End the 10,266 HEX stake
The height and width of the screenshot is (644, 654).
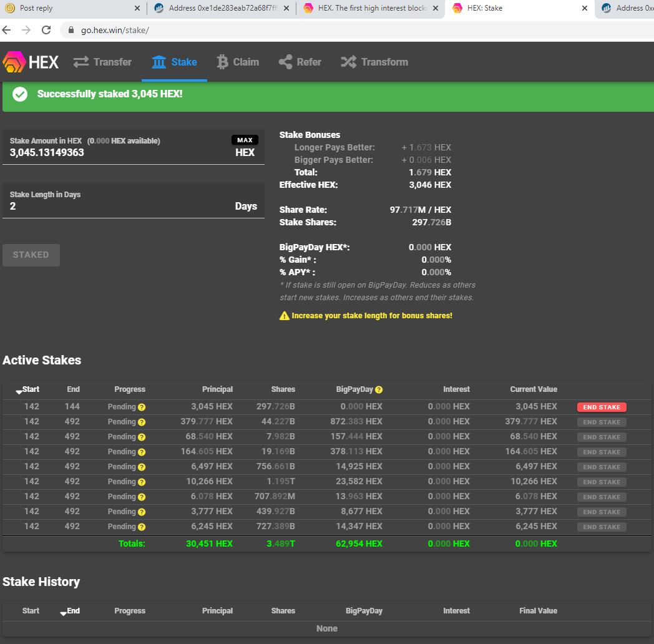(x=602, y=482)
